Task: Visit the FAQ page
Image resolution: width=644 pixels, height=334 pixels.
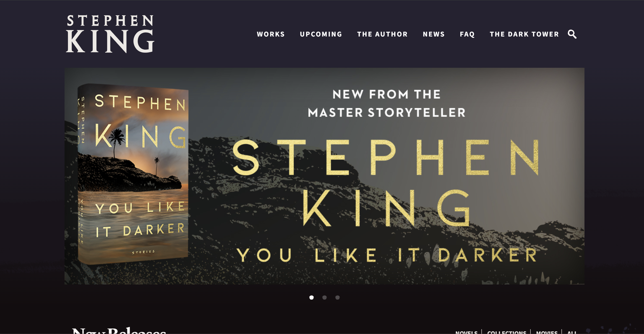Action: [x=467, y=34]
